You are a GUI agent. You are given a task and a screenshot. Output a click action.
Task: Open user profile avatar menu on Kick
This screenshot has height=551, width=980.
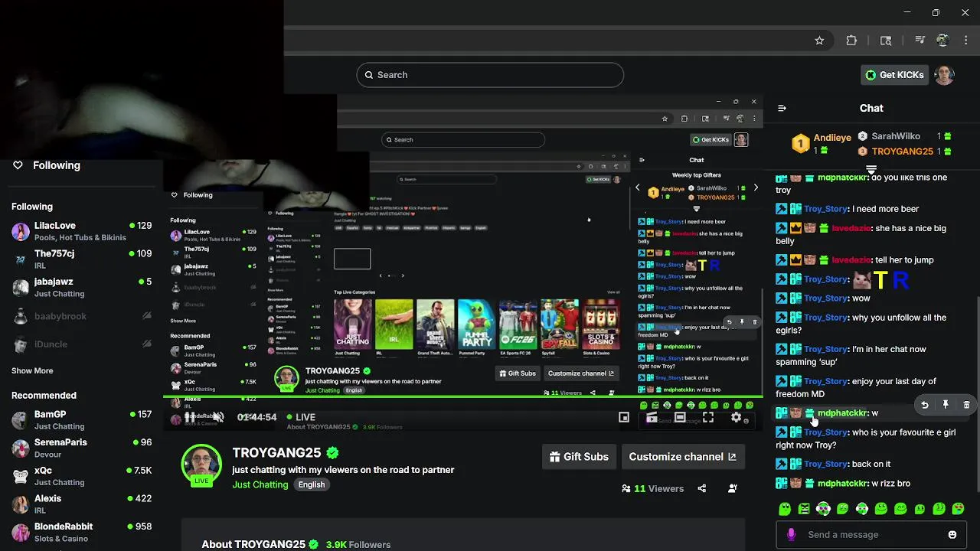click(944, 75)
